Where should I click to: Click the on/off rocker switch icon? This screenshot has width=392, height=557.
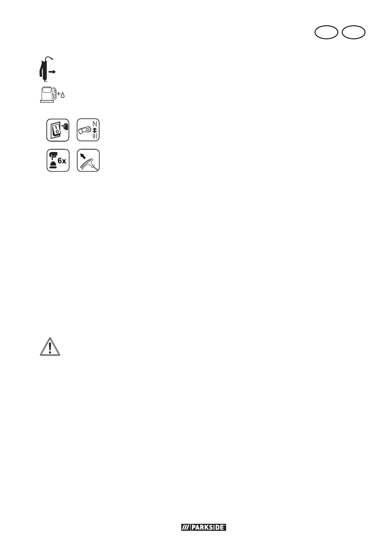tap(58, 130)
